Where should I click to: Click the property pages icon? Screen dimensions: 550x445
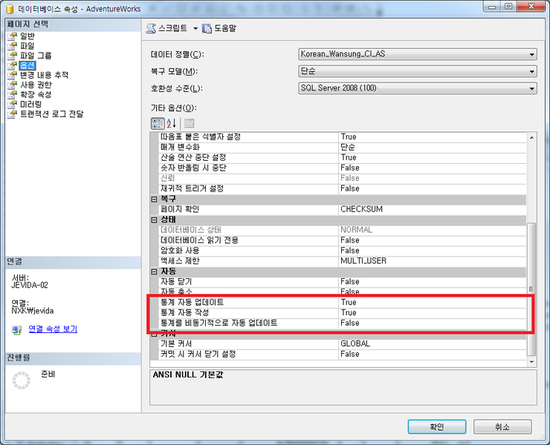(x=189, y=123)
